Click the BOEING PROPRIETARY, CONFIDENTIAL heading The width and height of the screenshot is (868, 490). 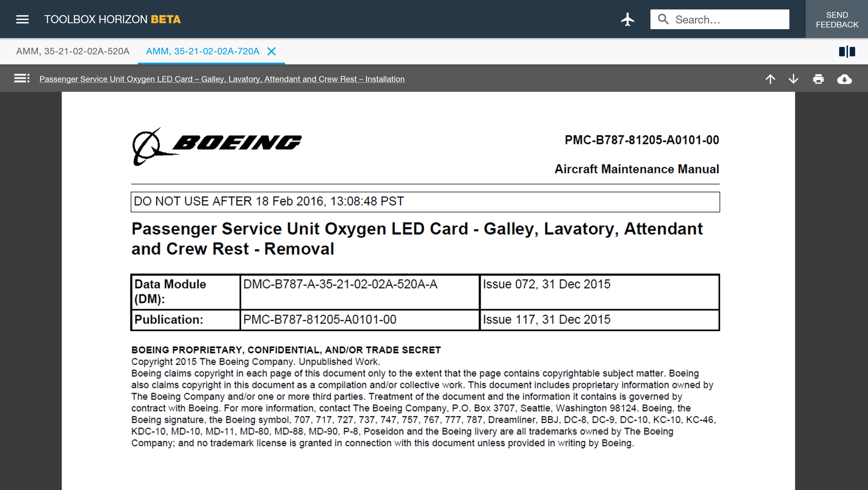[286, 350]
